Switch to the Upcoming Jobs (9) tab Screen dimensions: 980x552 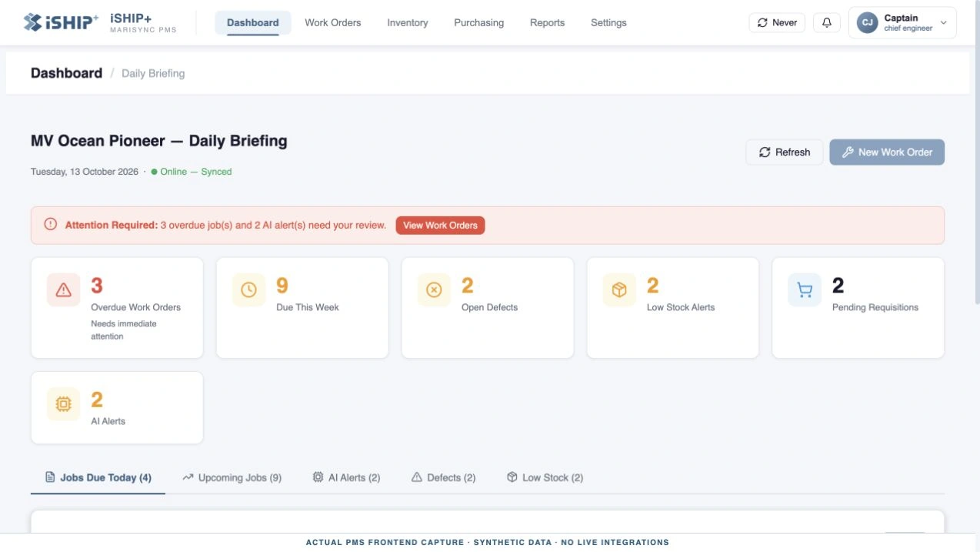pyautogui.click(x=232, y=478)
